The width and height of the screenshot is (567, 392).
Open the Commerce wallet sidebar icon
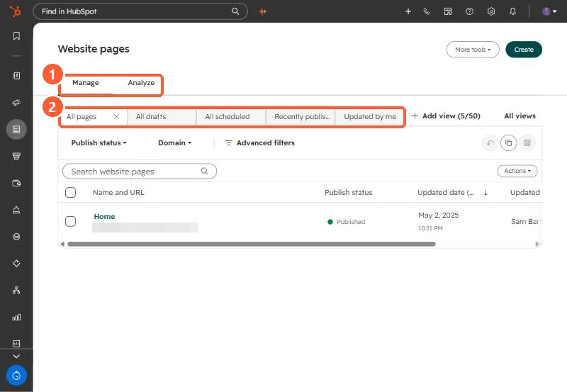coord(16,183)
